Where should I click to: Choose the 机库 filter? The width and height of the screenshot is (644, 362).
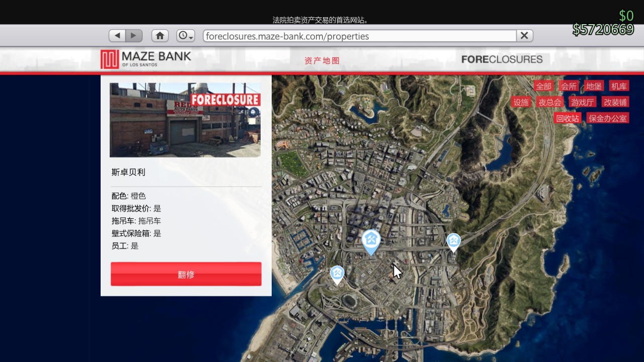(619, 86)
